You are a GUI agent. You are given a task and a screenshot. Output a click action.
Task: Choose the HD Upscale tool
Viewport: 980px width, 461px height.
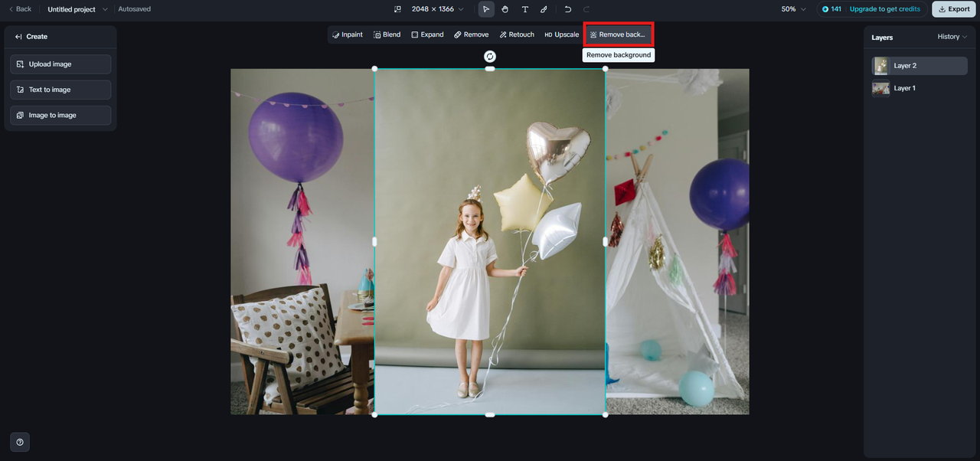coord(562,34)
